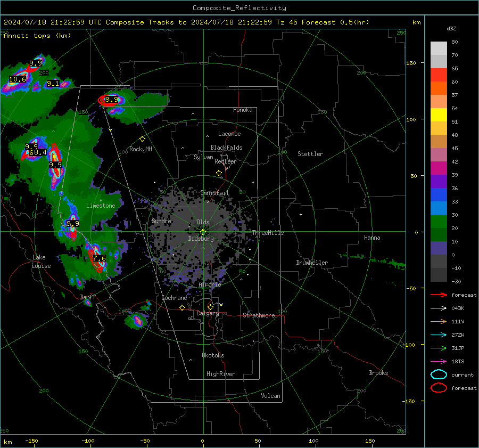Click the -50 tick on bottom axis
The height and width of the screenshot is (448, 479).
pyautogui.click(x=145, y=441)
